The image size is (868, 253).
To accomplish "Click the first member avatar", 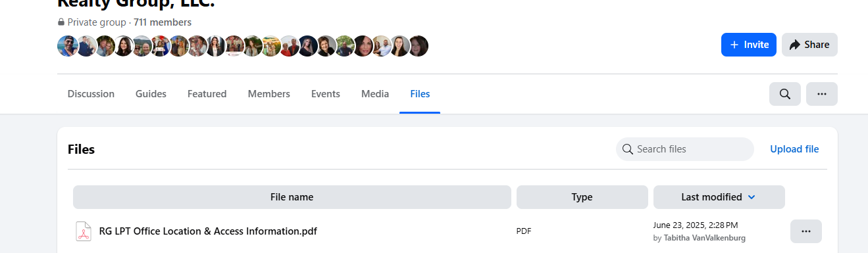I will point(67,46).
